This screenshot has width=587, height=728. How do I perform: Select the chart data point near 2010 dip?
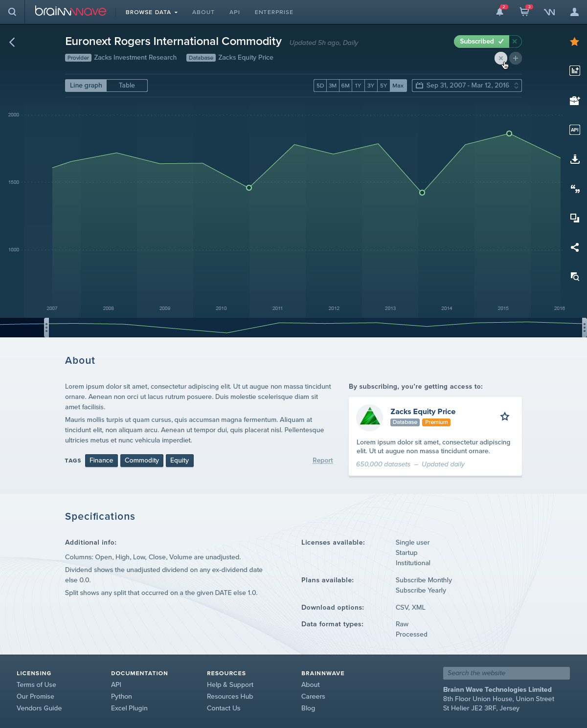(x=249, y=188)
